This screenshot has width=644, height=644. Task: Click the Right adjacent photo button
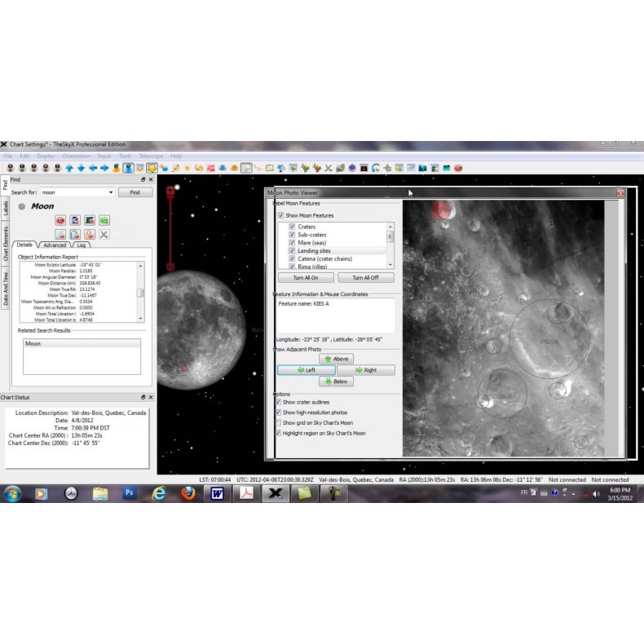[365, 370]
